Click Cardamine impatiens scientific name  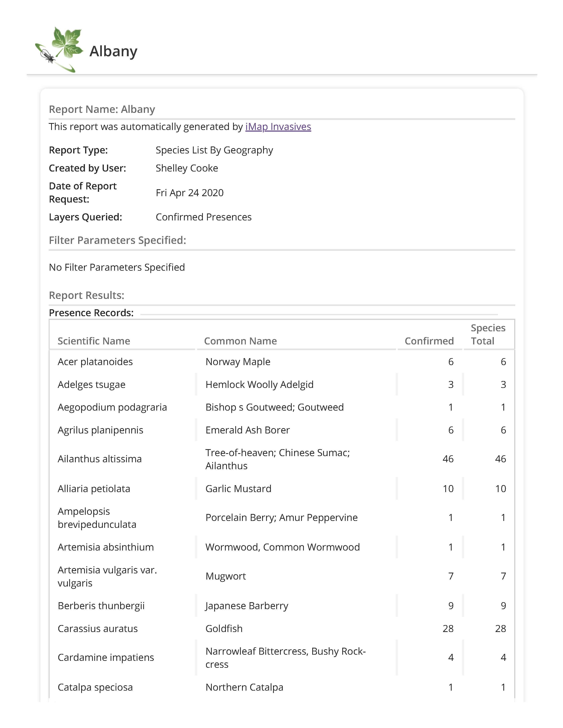(x=106, y=657)
